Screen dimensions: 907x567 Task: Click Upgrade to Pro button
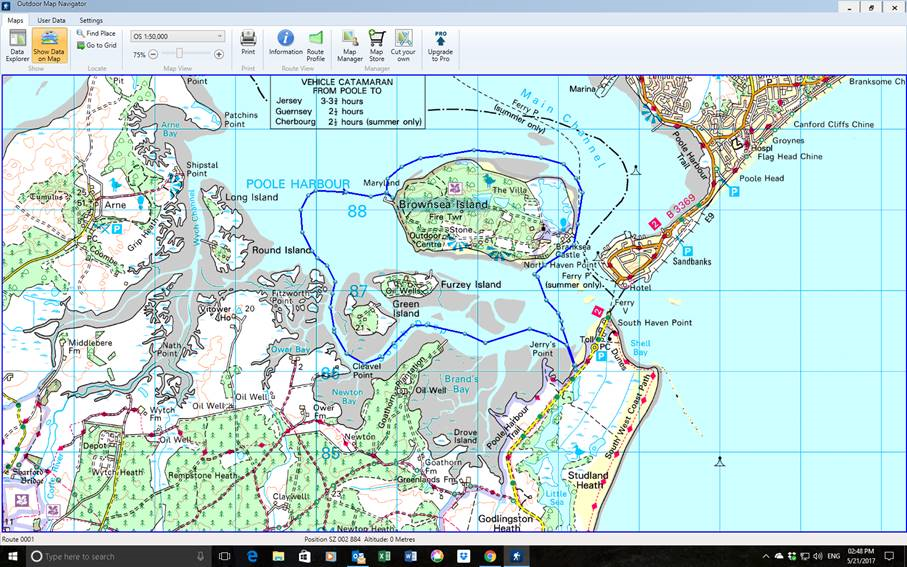[440, 45]
